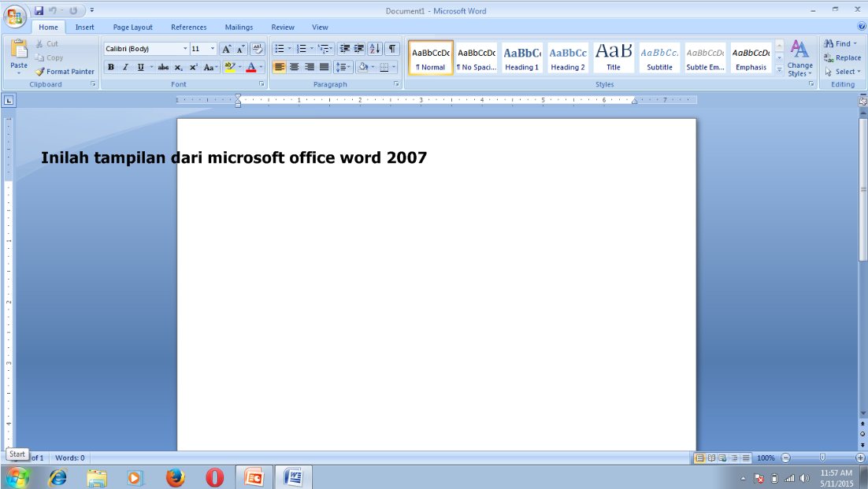
Task: Zoom out with minus button
Action: click(x=785, y=458)
